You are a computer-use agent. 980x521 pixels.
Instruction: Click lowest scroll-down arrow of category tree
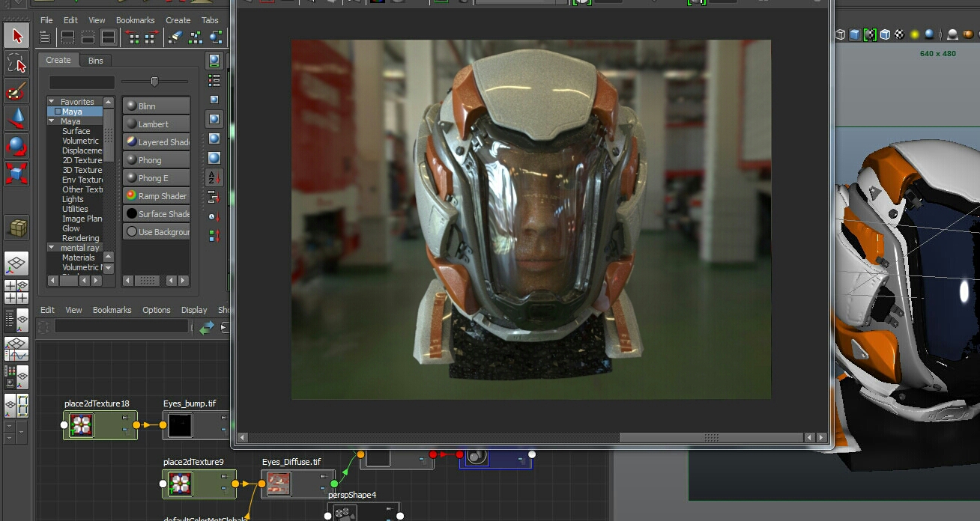pyautogui.click(x=109, y=268)
